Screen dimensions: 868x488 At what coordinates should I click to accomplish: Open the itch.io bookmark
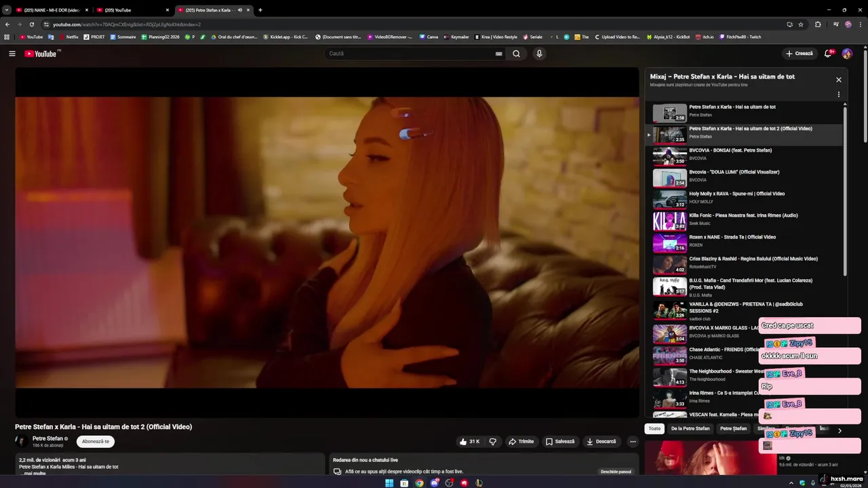click(x=705, y=37)
